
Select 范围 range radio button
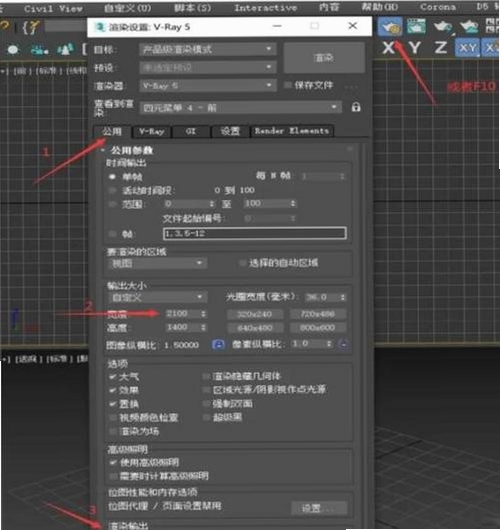tap(112, 204)
